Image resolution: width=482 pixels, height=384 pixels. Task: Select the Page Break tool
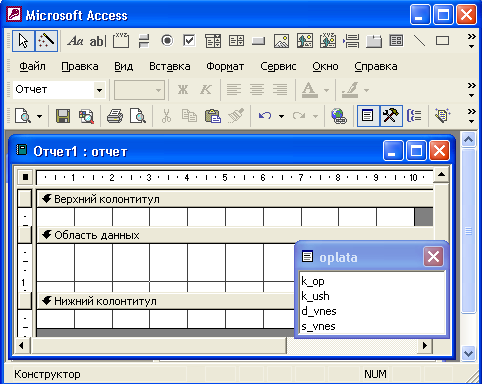click(351, 41)
